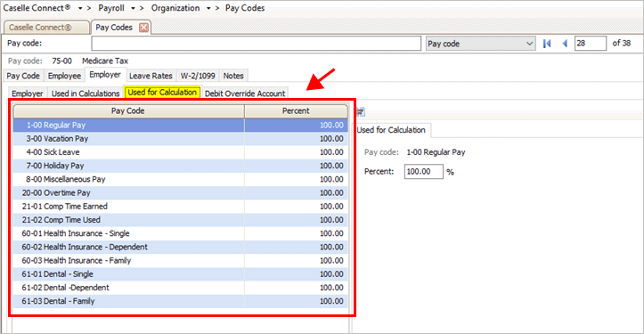Screen dimensions: 644x334
Task: Open the Employee tab
Action: [64, 76]
